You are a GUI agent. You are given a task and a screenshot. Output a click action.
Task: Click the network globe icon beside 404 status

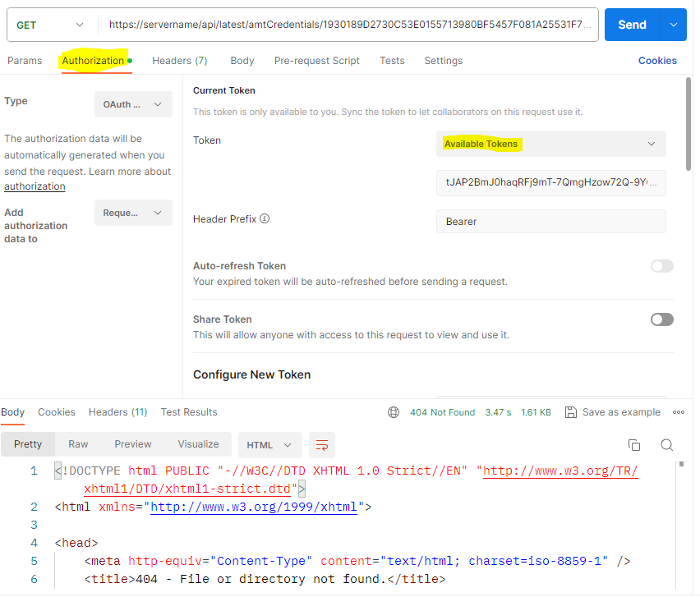tap(393, 412)
